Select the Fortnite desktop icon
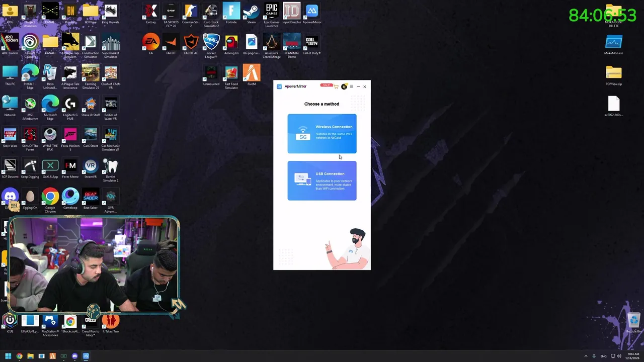This screenshot has height=362, width=644. (x=231, y=14)
